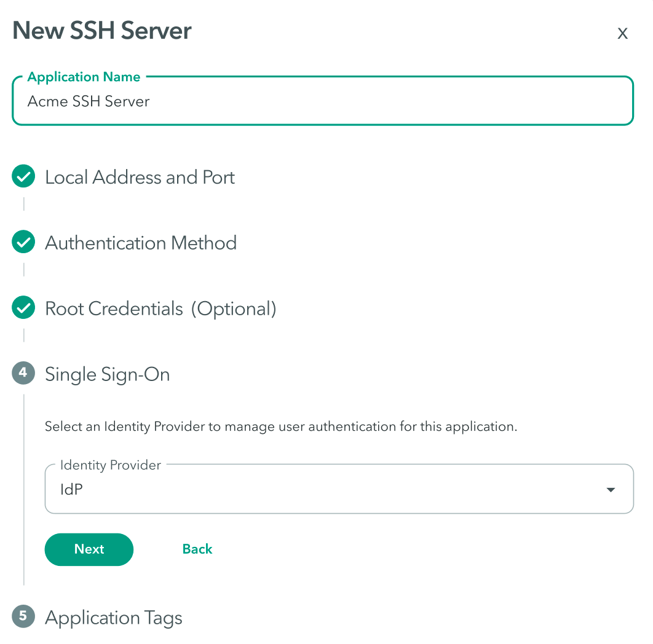The width and height of the screenshot is (653, 644).
Task: Open the Local Address and Port step
Action: pos(140,178)
